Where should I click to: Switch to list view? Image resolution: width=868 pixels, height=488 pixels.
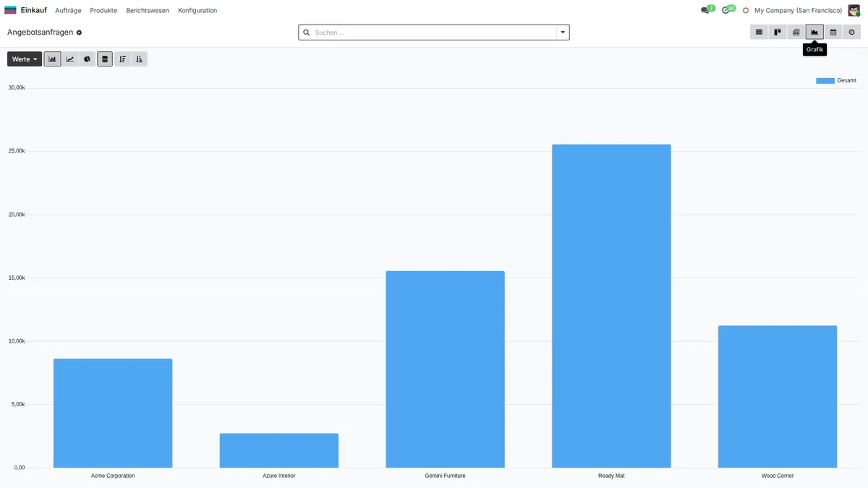(759, 33)
